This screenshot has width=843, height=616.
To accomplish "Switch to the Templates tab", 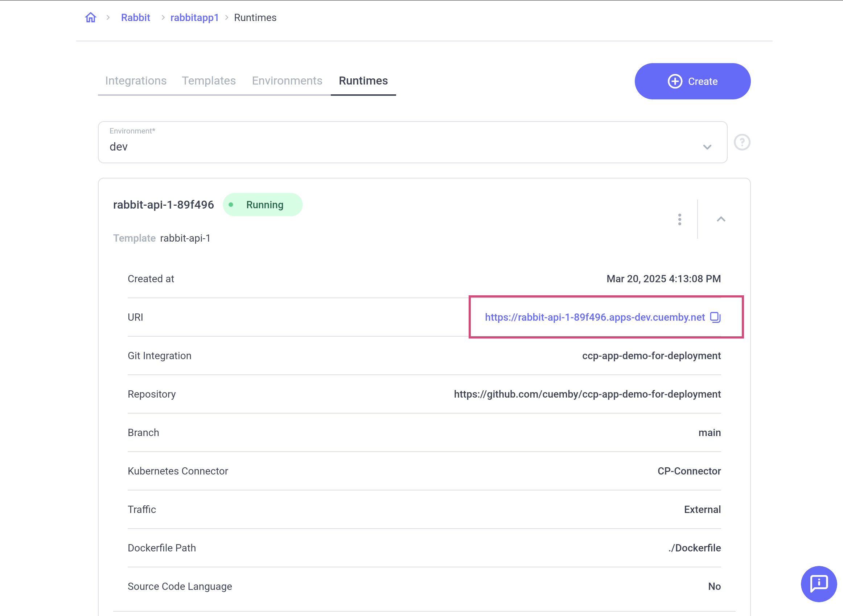I will (209, 81).
